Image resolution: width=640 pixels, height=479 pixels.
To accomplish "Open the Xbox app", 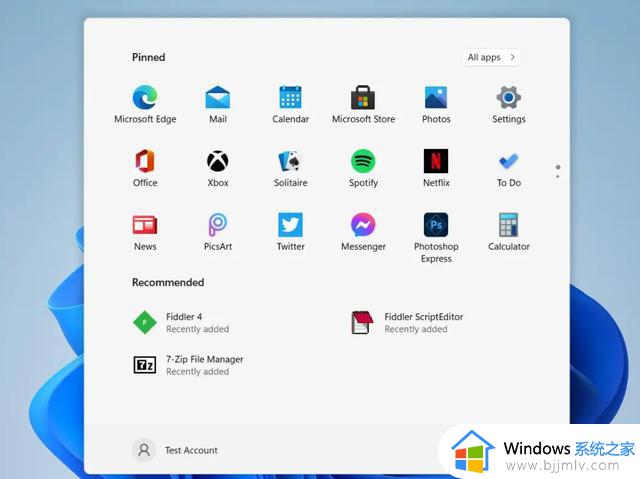I will (x=218, y=168).
